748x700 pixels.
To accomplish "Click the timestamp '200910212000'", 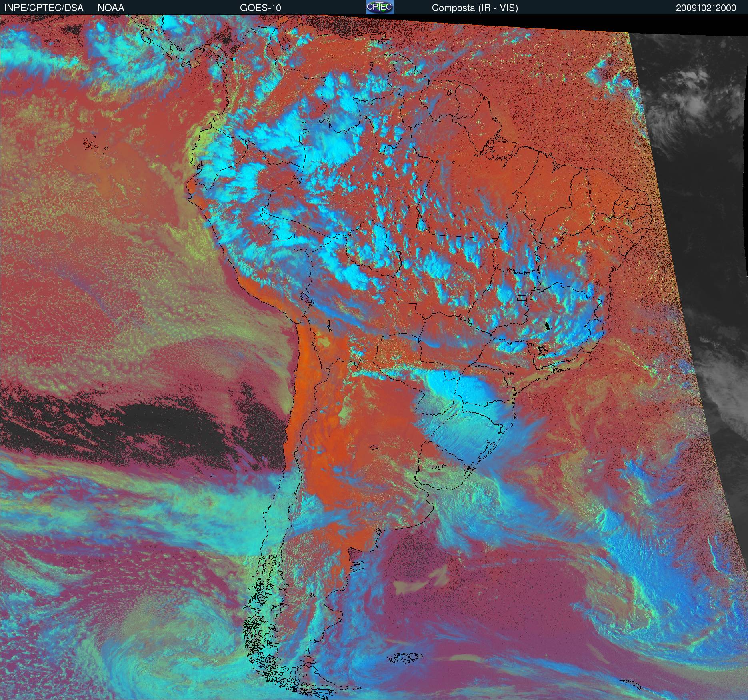I will coord(706,8).
